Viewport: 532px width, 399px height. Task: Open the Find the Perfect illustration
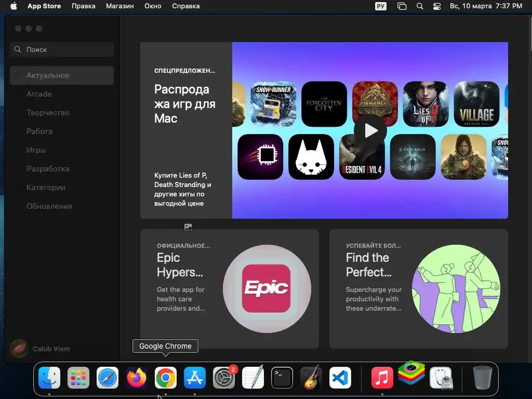tap(456, 289)
